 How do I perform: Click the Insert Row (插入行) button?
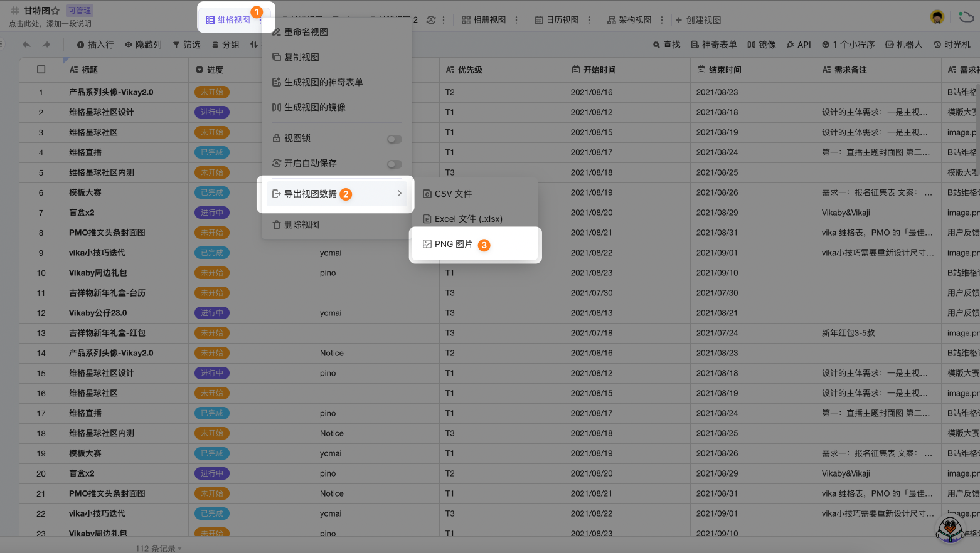click(95, 45)
